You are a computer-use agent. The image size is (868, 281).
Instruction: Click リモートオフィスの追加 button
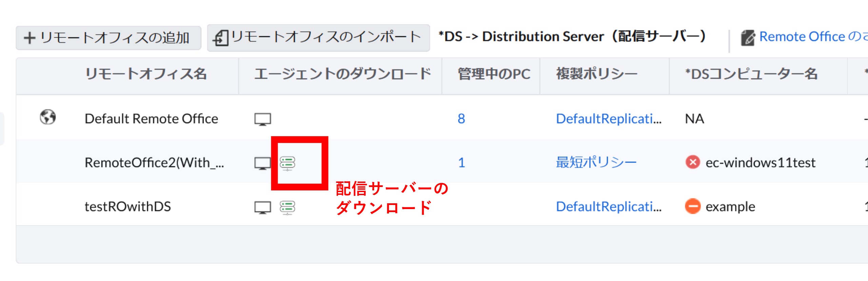pyautogui.click(x=108, y=38)
